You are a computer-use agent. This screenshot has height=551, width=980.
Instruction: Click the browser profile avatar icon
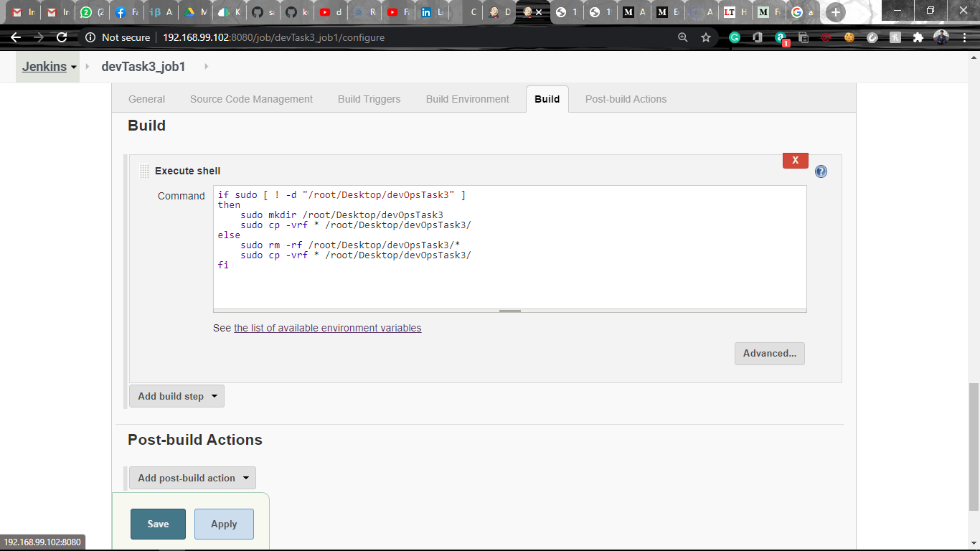point(941,37)
